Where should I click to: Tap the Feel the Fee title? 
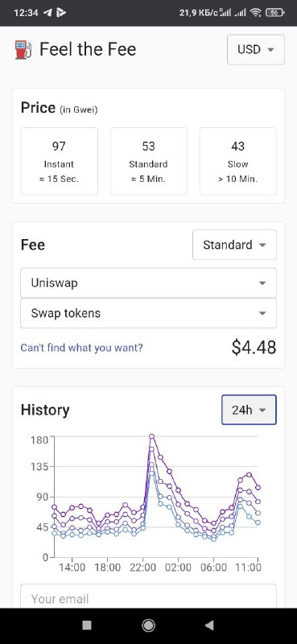(88, 50)
